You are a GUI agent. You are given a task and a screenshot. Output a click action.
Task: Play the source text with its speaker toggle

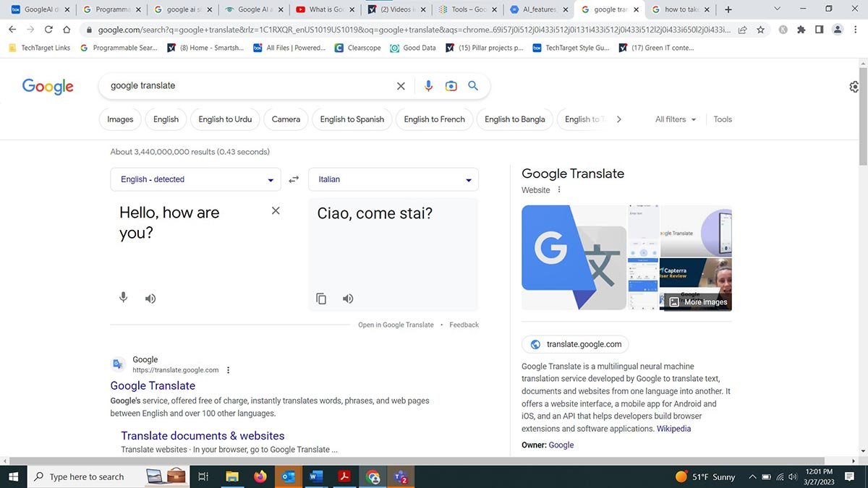point(150,297)
